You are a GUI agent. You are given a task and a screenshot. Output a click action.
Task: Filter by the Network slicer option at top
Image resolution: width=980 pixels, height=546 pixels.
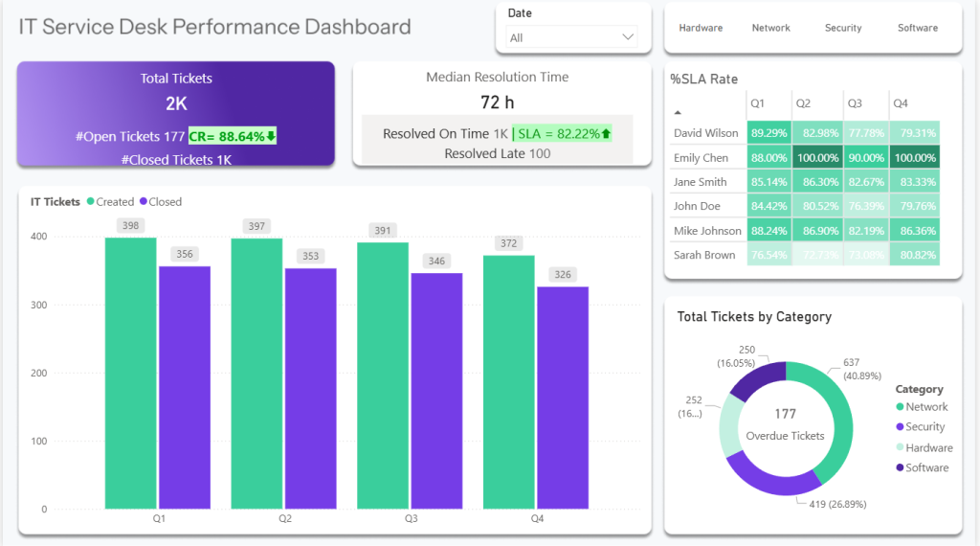[770, 28]
